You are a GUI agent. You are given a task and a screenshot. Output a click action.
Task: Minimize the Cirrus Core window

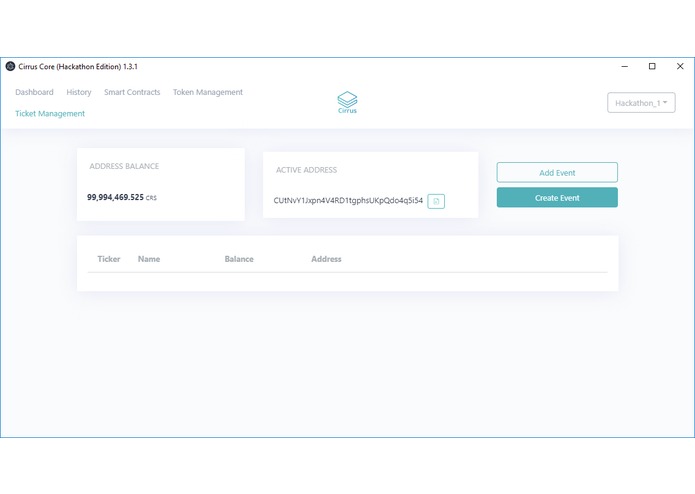(x=625, y=66)
